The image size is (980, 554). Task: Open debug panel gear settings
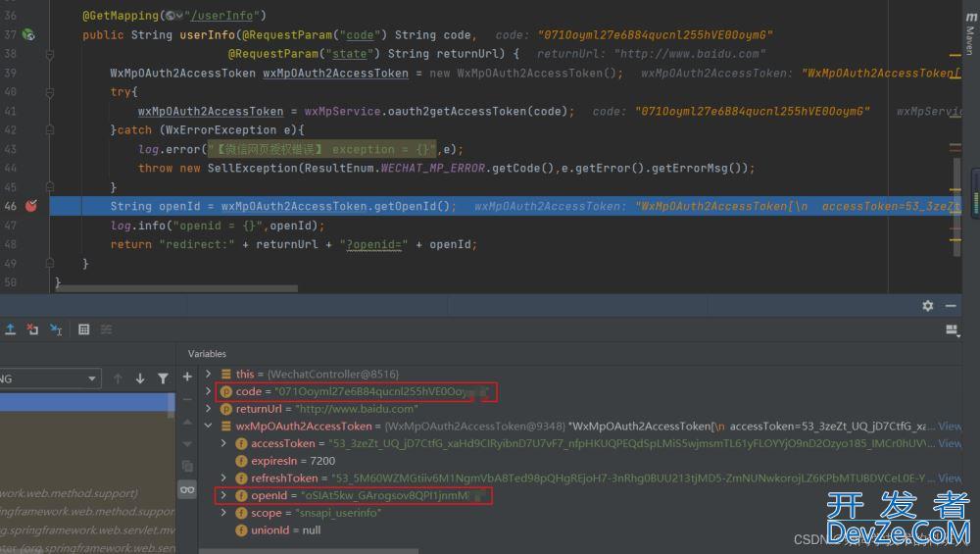point(927,306)
